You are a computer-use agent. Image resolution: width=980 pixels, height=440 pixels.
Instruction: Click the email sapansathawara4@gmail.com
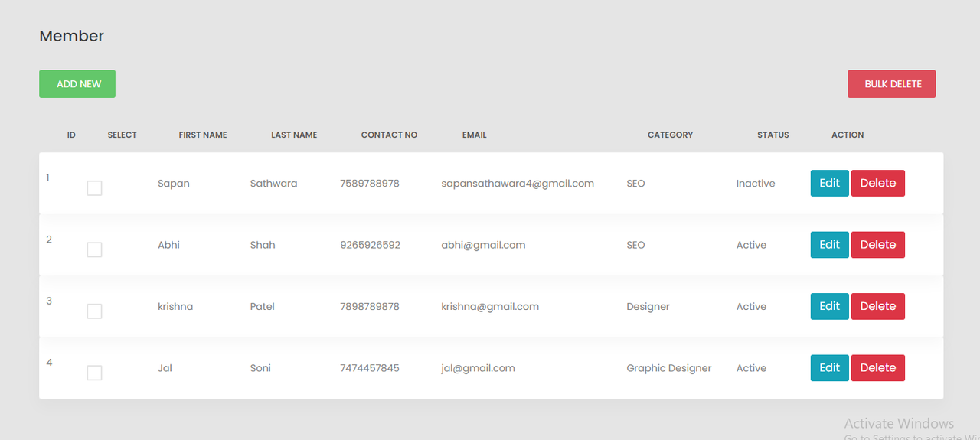pos(518,184)
